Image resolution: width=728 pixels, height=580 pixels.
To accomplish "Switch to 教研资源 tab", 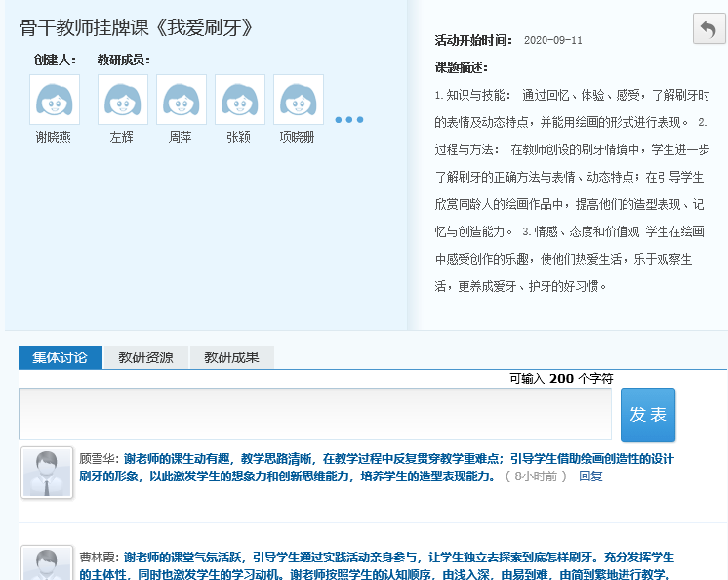I will point(145,357).
